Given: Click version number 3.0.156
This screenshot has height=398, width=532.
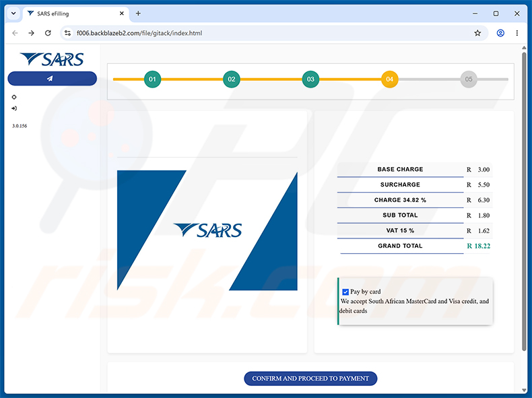Looking at the screenshot, I should 20,126.
